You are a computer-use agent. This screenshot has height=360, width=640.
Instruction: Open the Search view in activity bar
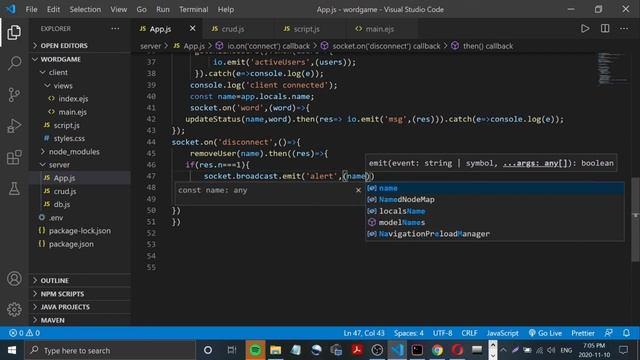[14, 63]
